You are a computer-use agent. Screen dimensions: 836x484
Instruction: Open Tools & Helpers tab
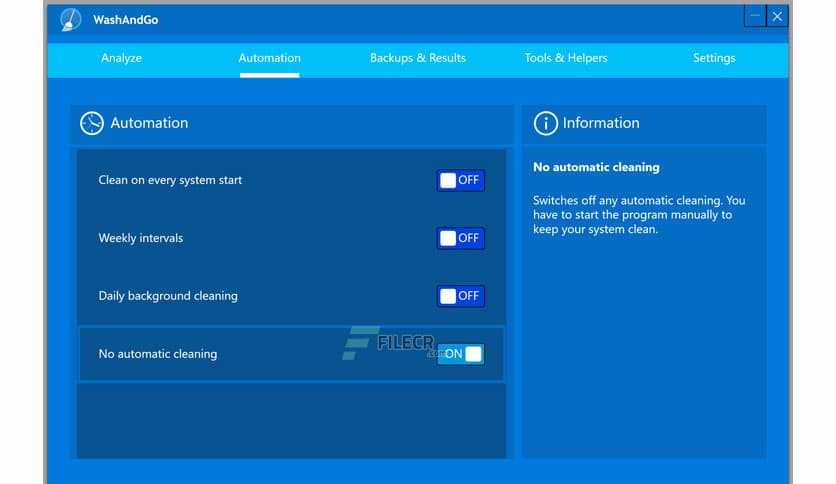click(x=566, y=58)
